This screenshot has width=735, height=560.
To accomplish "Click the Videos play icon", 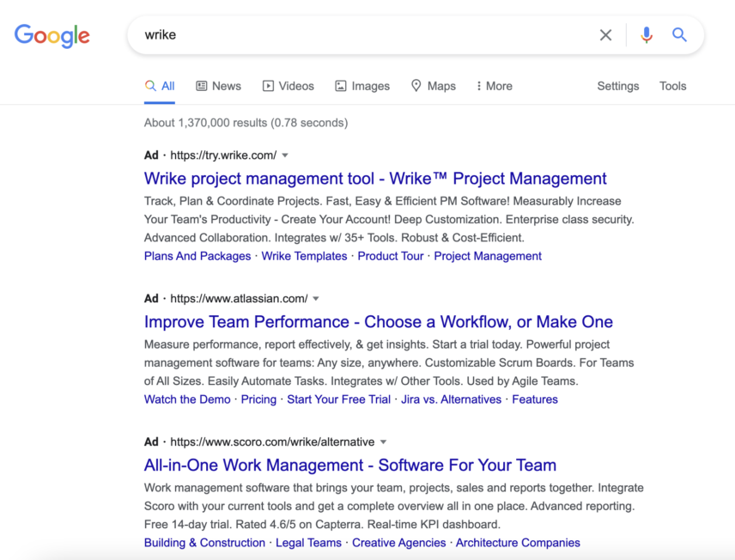I will (268, 86).
